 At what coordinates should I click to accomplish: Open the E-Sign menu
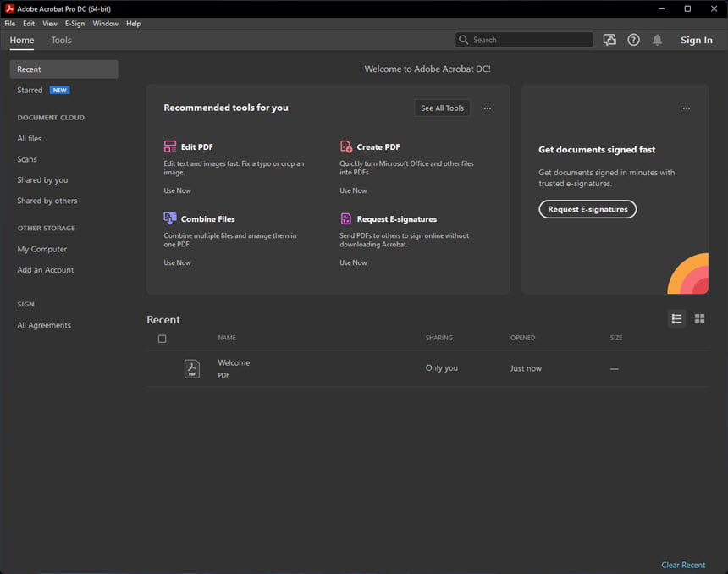[x=74, y=23]
